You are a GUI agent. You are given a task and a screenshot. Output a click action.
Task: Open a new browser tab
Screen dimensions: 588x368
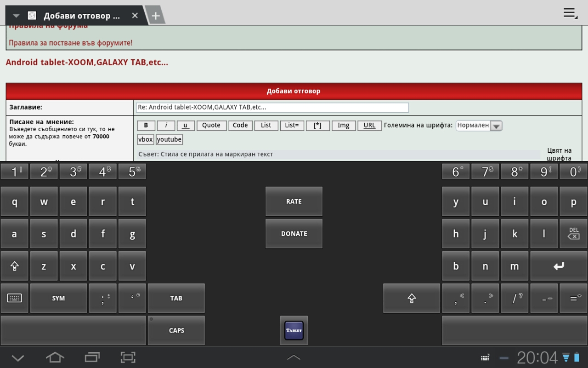pyautogui.click(x=156, y=16)
